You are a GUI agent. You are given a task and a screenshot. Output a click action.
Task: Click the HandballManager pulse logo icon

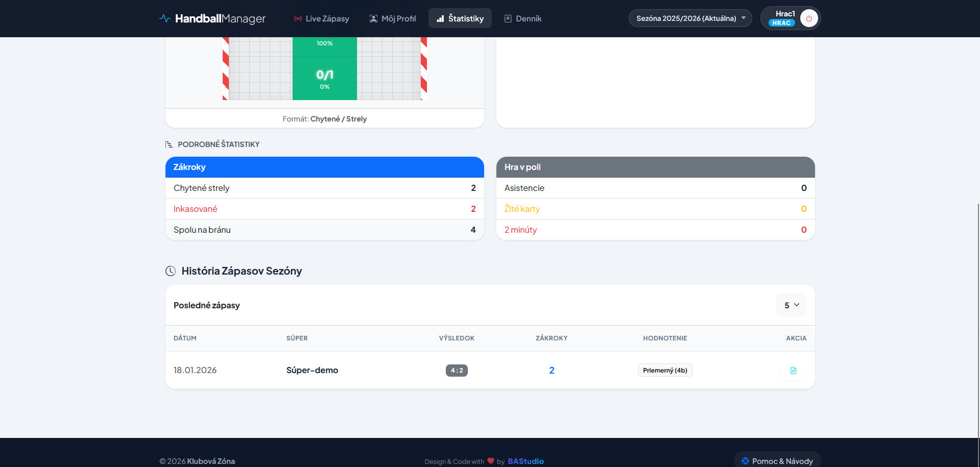pyautogui.click(x=164, y=18)
